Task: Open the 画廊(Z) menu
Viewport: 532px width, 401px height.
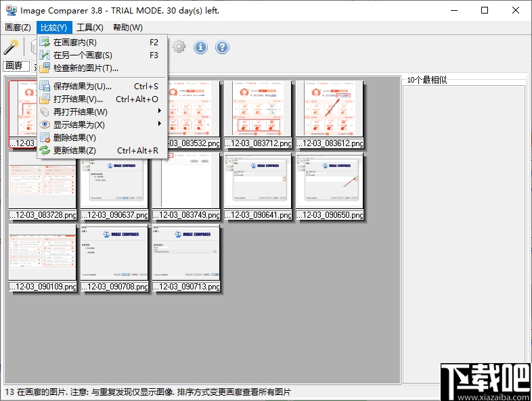Action: coord(18,28)
